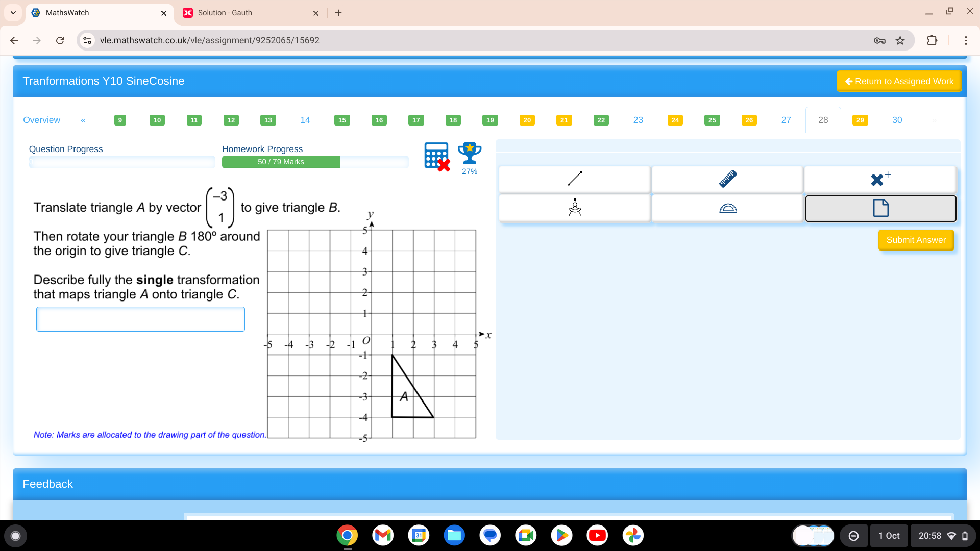This screenshot has height=551, width=980.
Task: Select the document/page icon
Action: [880, 208]
